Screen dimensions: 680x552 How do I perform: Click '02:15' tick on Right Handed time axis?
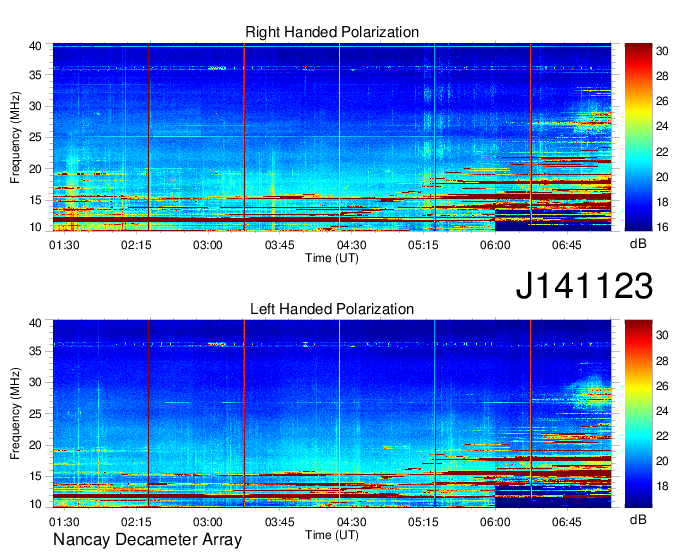pos(136,245)
